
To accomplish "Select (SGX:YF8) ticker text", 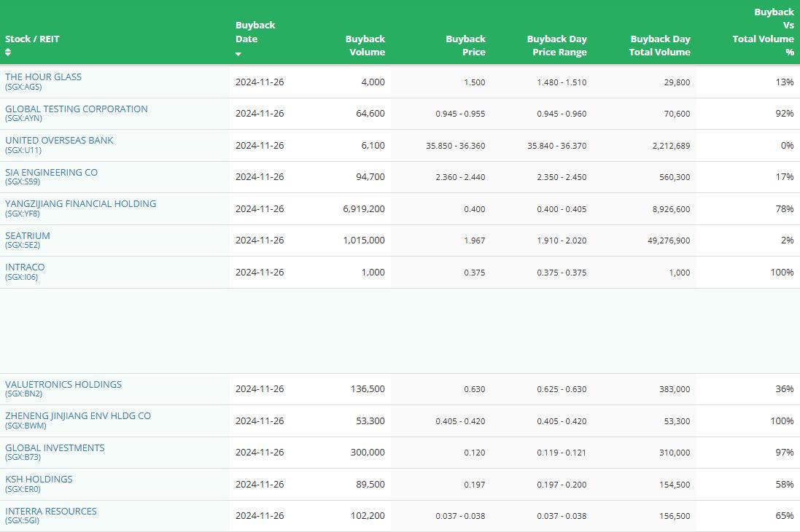I will [23, 214].
